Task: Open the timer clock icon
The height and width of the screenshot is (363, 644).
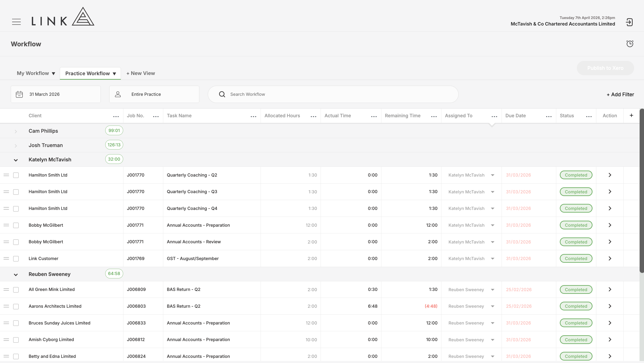Action: [630, 44]
